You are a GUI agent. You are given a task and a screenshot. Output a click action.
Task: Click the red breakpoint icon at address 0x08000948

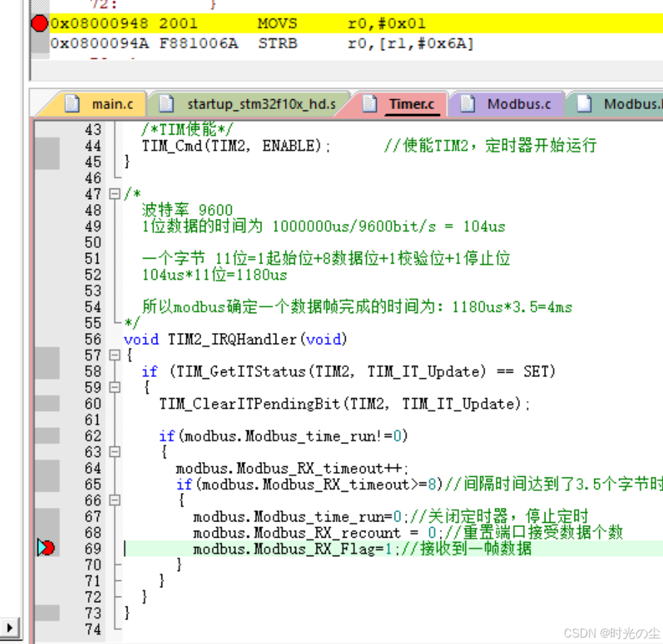(x=39, y=23)
